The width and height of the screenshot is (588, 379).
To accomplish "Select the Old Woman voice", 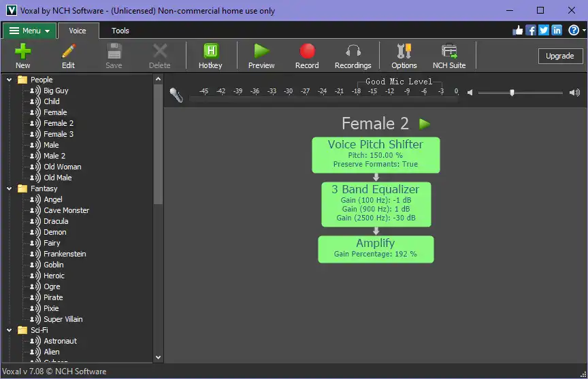I will point(62,167).
